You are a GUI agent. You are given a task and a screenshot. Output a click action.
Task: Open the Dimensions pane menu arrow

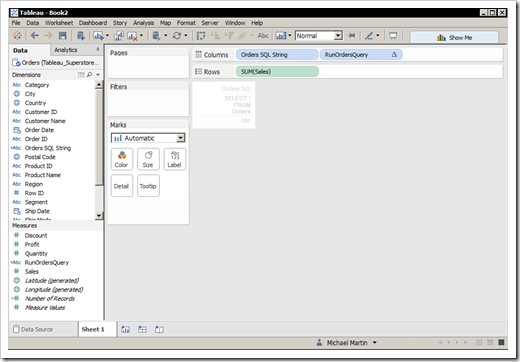pyautogui.click(x=98, y=75)
